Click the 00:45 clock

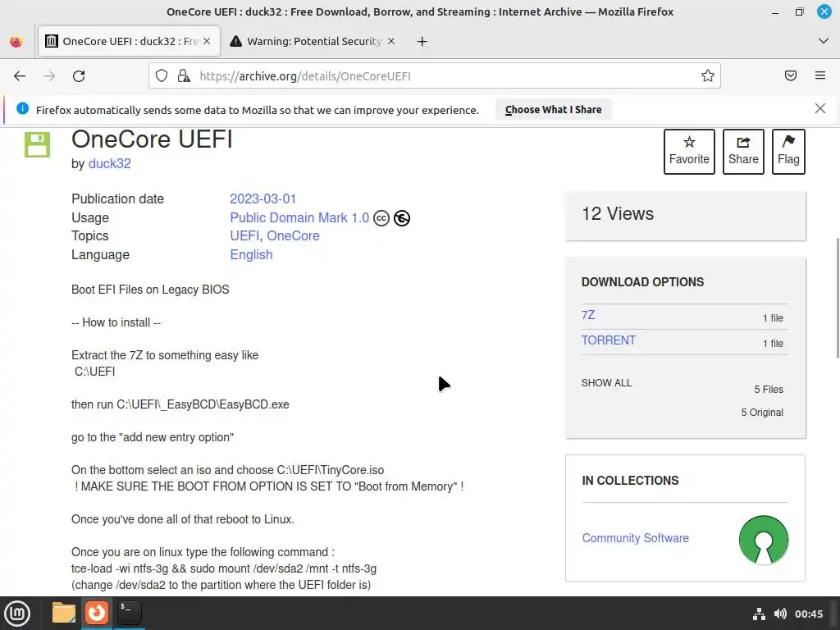pos(808,614)
